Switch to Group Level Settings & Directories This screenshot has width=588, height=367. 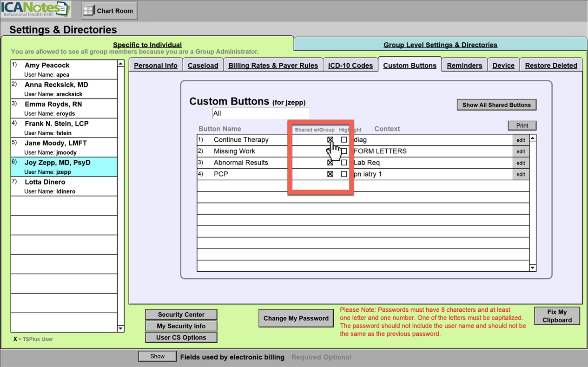pyautogui.click(x=440, y=45)
